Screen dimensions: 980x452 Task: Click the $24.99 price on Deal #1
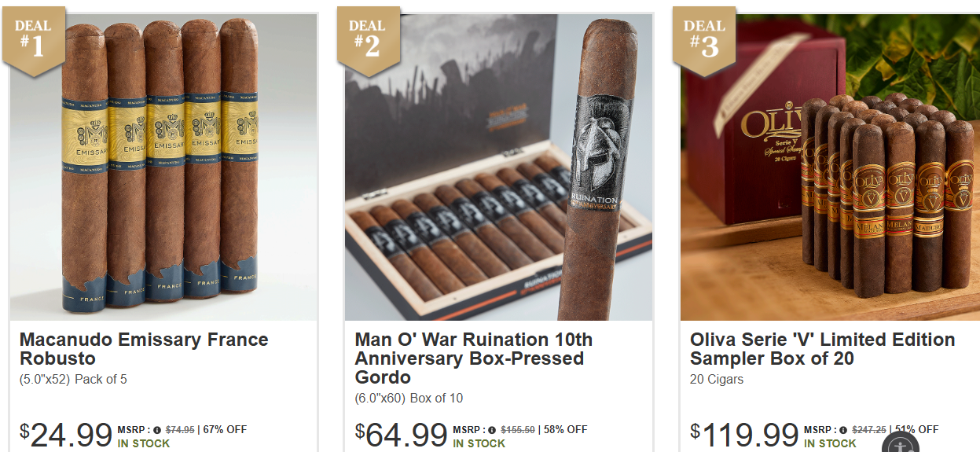[66, 434]
